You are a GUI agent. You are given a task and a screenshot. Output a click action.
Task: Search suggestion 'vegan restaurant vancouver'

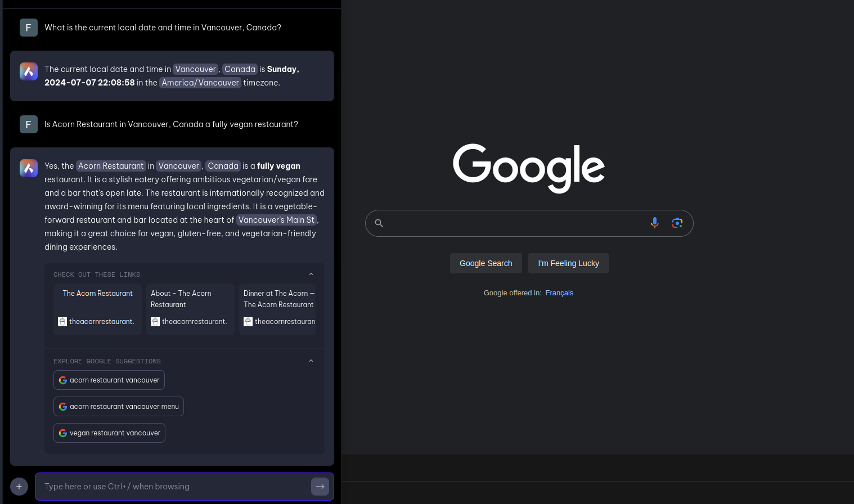pyautogui.click(x=109, y=433)
